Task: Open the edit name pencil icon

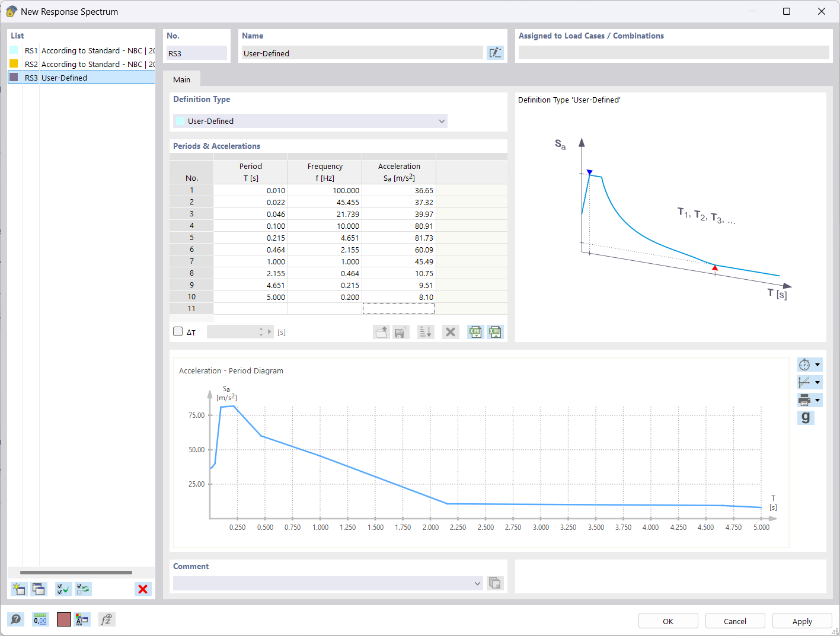Action: pos(496,52)
